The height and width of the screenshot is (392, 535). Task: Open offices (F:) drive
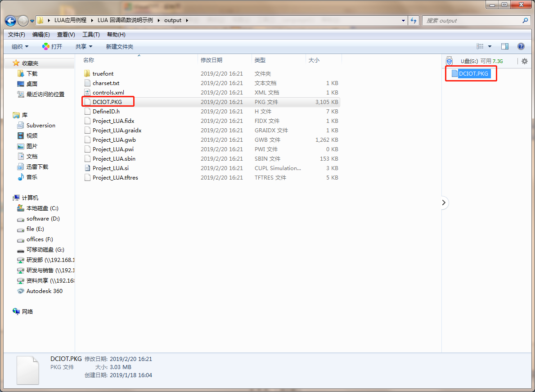tap(40, 239)
